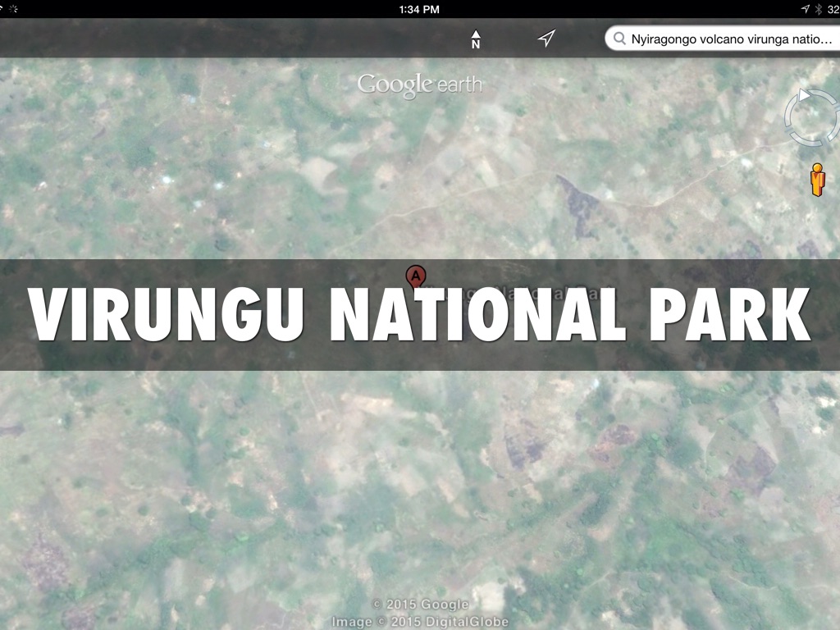
Task: Tap the location services arrow in status bar
Action: coord(805,9)
